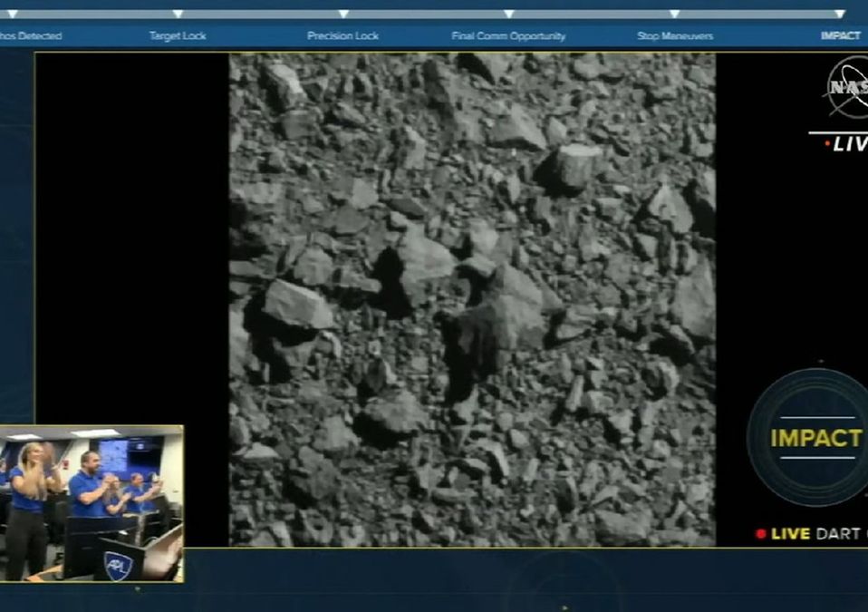Click the Final Comm Opportunity marker triangle
This screenshot has width=868, height=612.
[x=508, y=14]
